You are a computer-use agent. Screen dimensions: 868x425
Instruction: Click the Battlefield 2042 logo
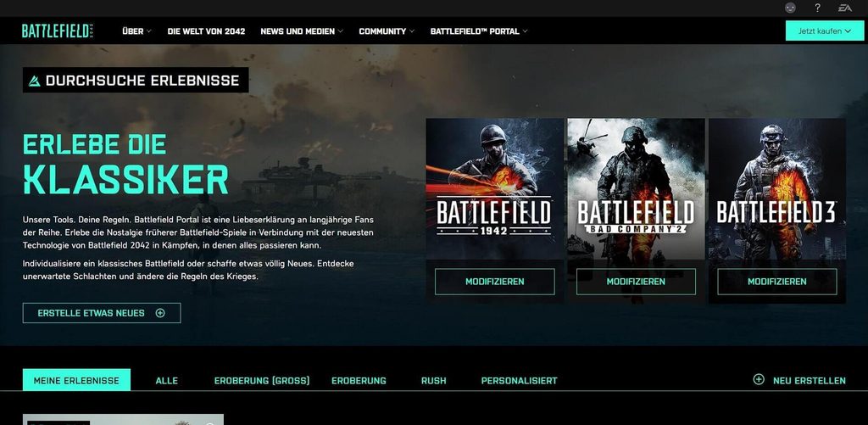[58, 31]
